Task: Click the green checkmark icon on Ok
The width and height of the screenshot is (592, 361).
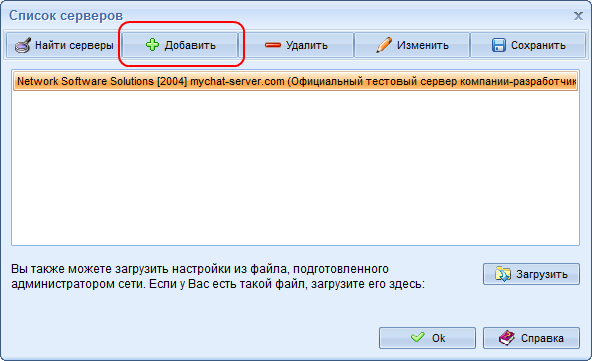Action: 418,337
